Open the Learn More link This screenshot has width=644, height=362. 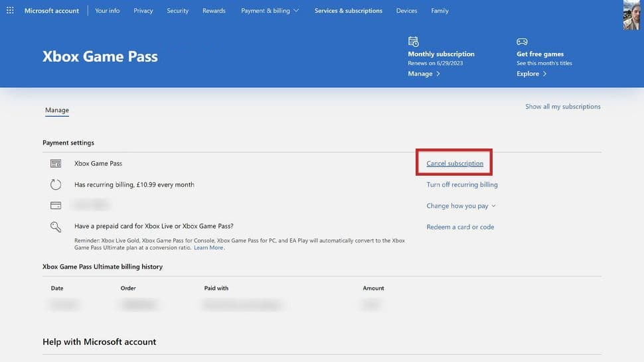tap(208, 247)
